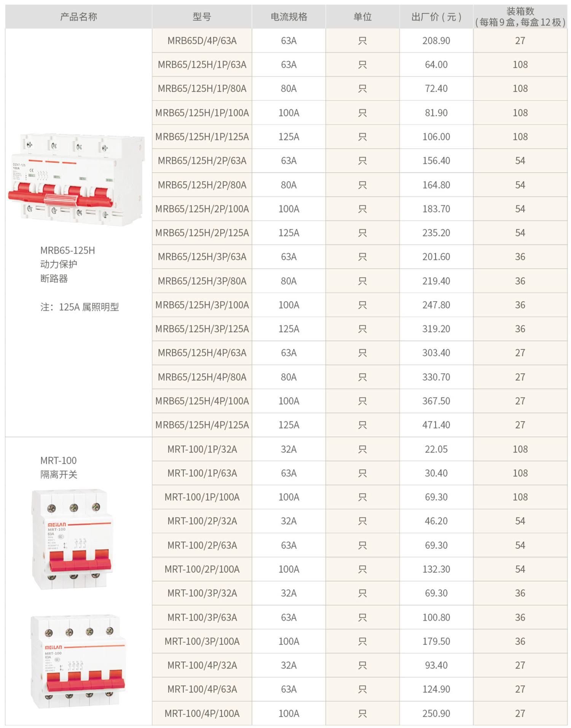Select the 型号 column header
Image resolution: width=571 pixels, height=728 pixels.
point(202,17)
